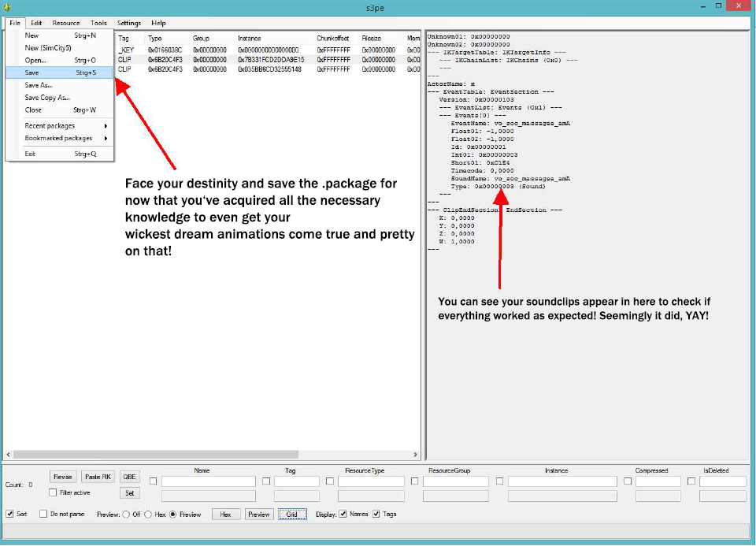Image resolution: width=756 pixels, height=546 pixels.
Task: Open the Help menu
Action: pyautogui.click(x=158, y=23)
